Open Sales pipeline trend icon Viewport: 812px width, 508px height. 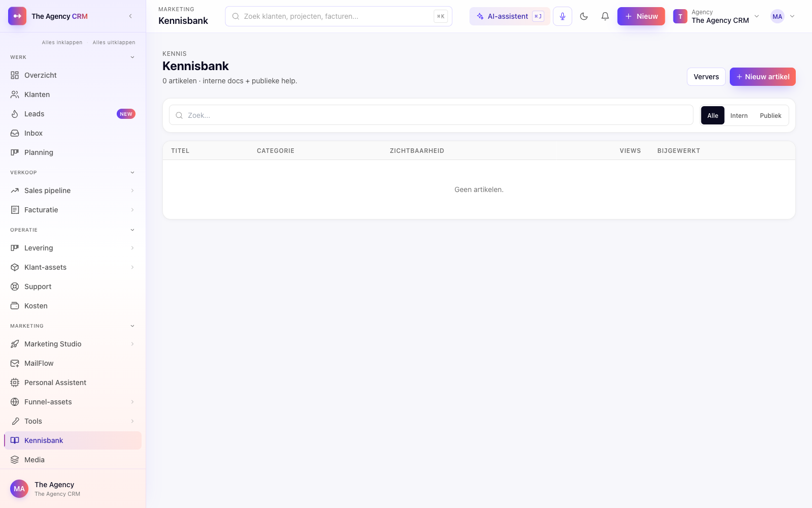pyautogui.click(x=15, y=190)
